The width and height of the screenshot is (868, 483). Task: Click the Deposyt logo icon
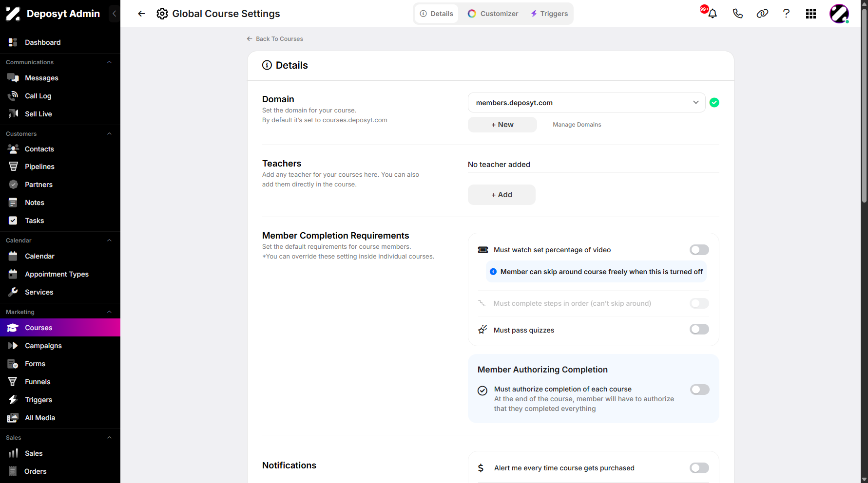coord(13,14)
